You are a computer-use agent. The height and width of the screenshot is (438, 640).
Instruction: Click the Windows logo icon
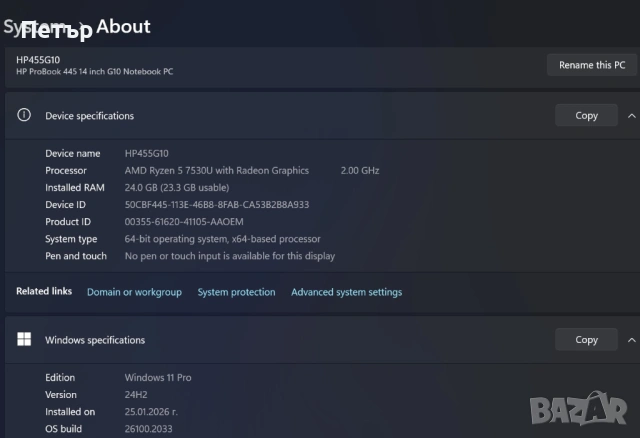coord(24,339)
